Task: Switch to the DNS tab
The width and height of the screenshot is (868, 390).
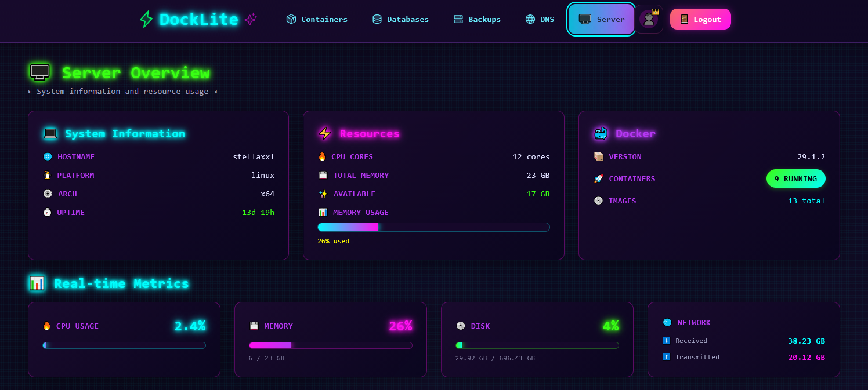Action: 540,19
